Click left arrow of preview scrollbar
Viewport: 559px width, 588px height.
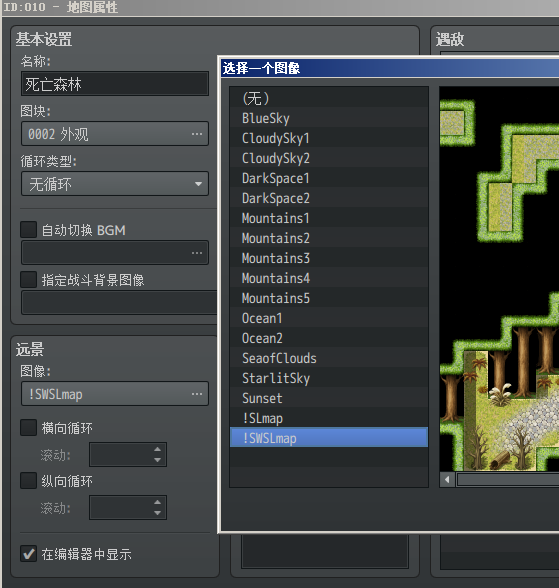[x=447, y=480]
